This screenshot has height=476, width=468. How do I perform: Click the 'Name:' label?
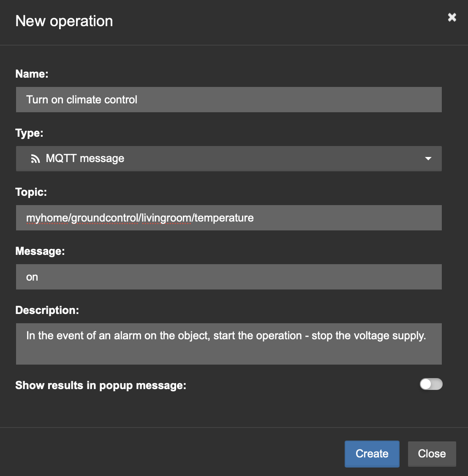point(32,74)
